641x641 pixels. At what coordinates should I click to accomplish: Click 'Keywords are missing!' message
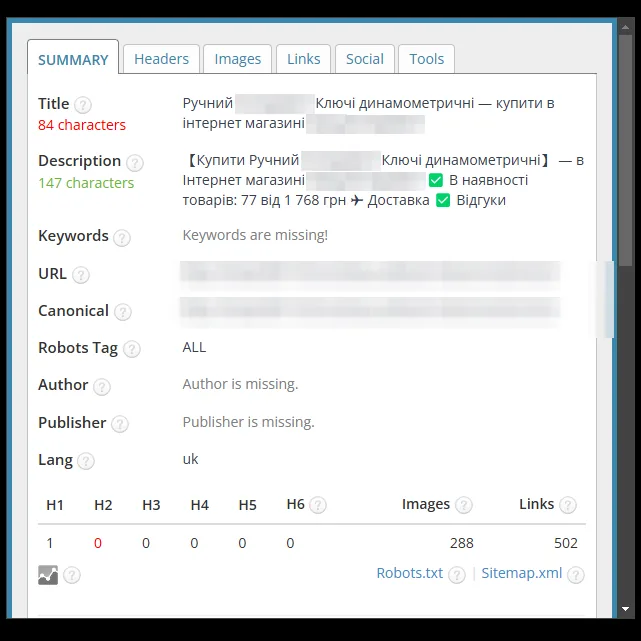click(255, 235)
